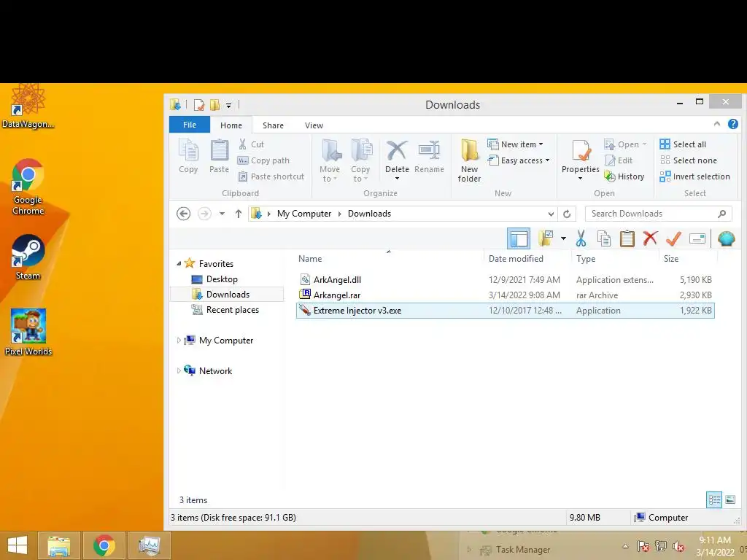Click the Windows Start button on taskbar
Viewport: 747px width, 560px height.
coord(18,545)
